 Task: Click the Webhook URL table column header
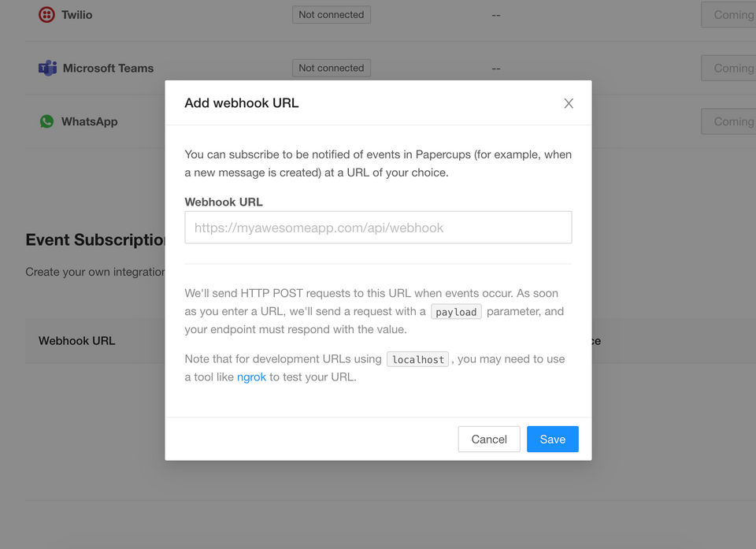[76, 340]
